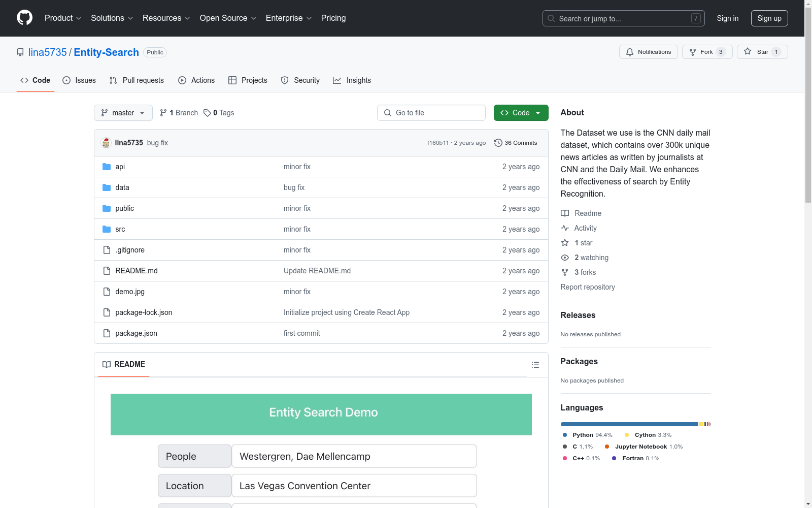Click the Readme book icon in About
The width and height of the screenshot is (812, 508).
click(565, 213)
